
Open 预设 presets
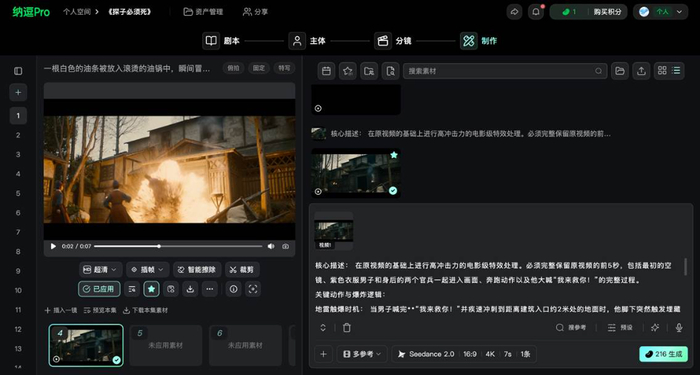point(620,328)
